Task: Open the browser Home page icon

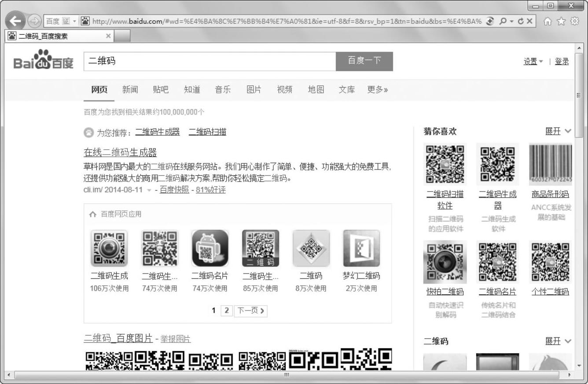Action: click(548, 21)
